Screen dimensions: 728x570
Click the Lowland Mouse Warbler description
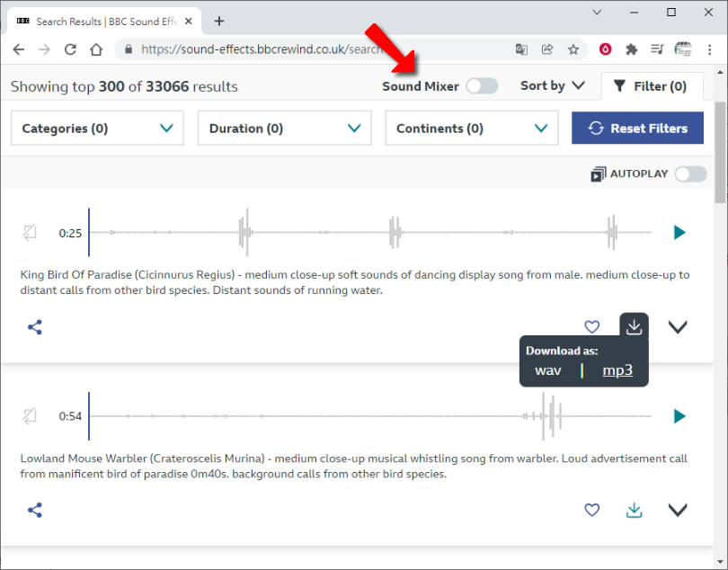coord(353,466)
